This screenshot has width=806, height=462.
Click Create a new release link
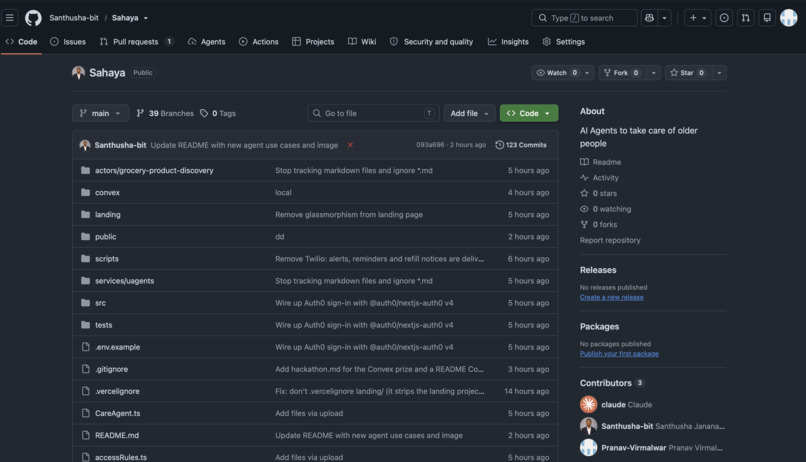pyautogui.click(x=612, y=297)
